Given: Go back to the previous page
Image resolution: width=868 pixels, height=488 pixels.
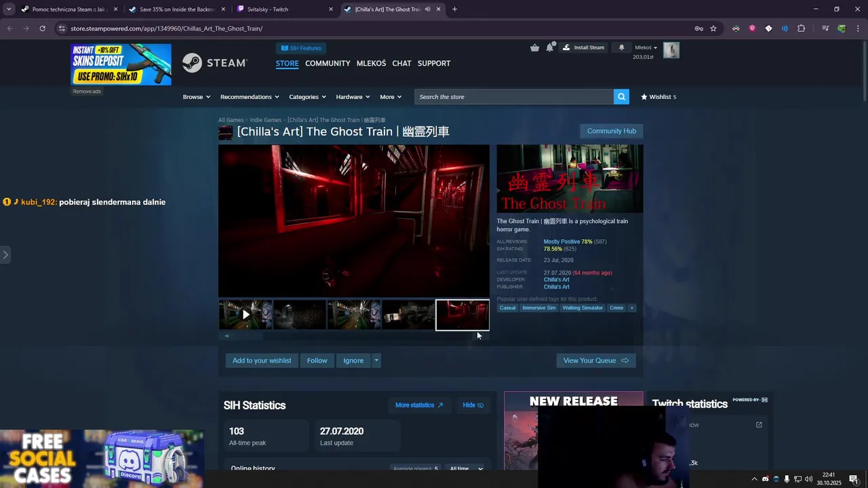Looking at the screenshot, I should click(9, 28).
